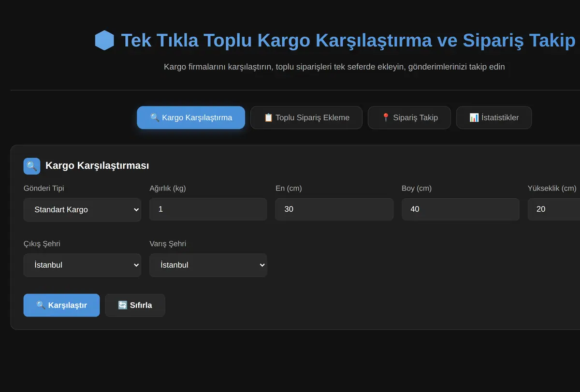
Task: Click the Yükseklik (cm) field
Action: coord(554,209)
